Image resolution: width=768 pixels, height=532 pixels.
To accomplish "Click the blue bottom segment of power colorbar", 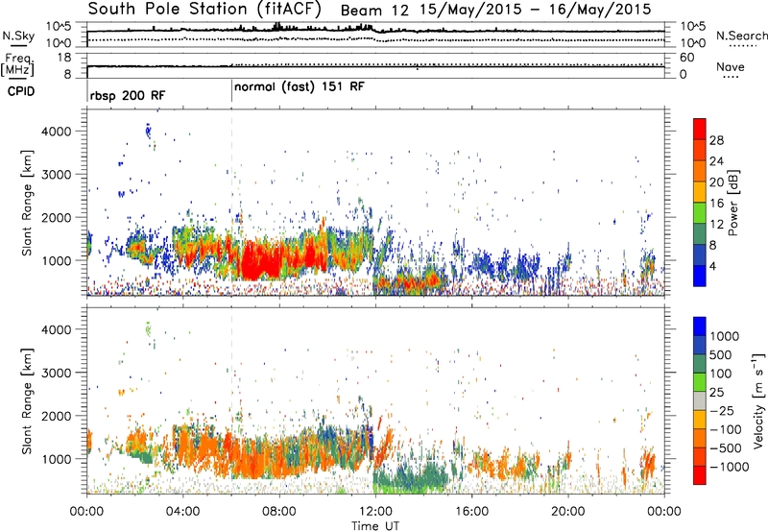I will (700, 276).
